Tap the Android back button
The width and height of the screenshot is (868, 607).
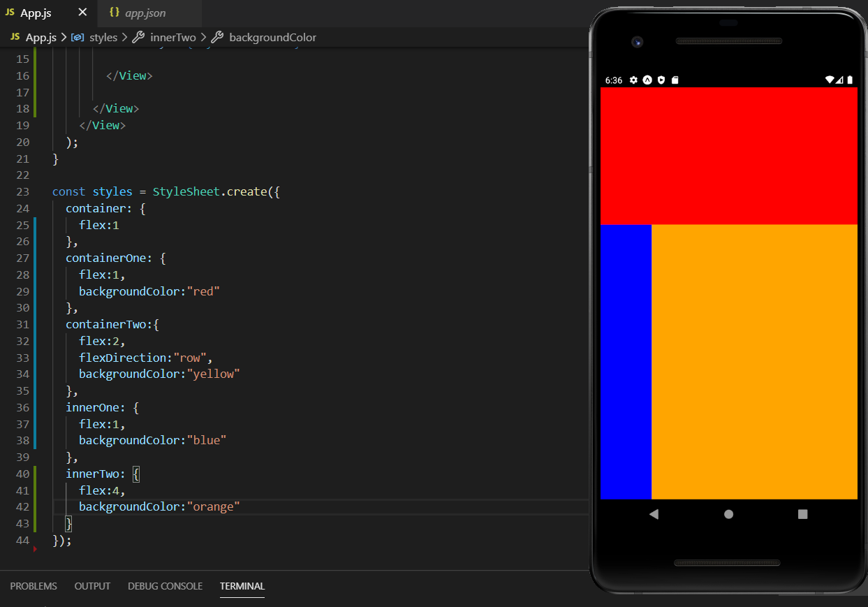[x=654, y=514]
